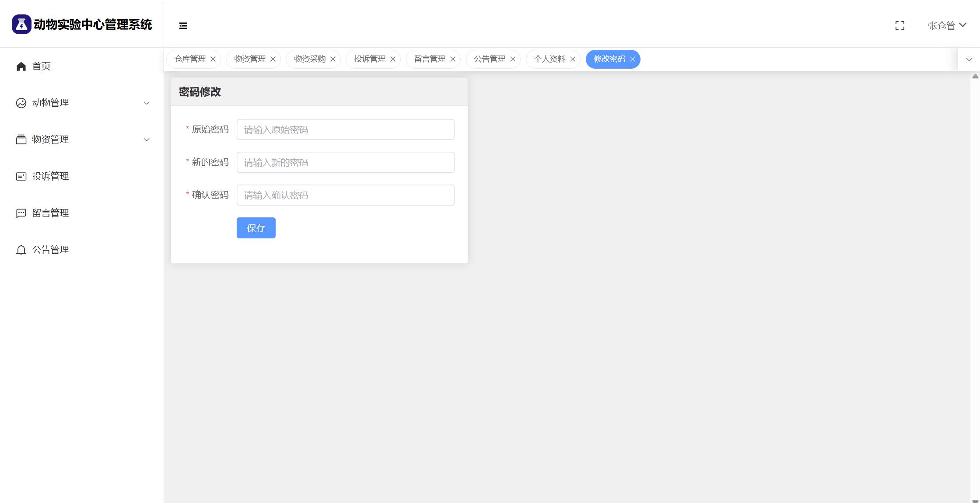This screenshot has height=503, width=980.
Task: Toggle fullscreen mode icon
Action: pos(899,26)
